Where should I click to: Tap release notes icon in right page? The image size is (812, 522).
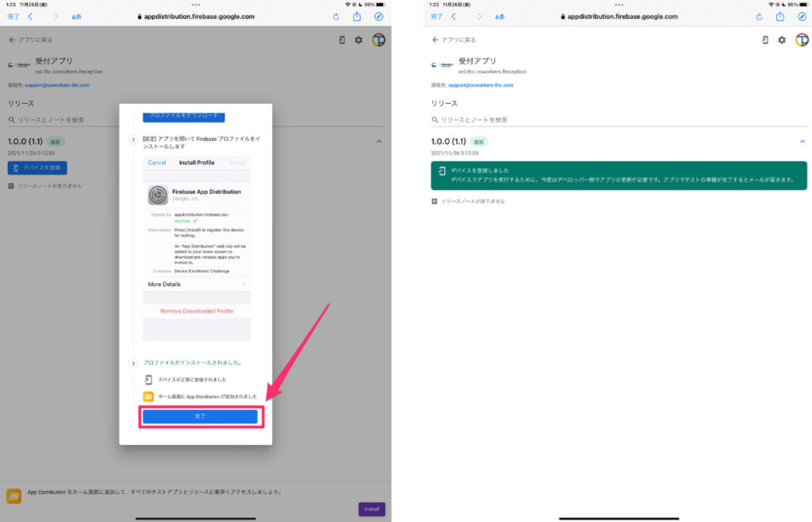[435, 201]
